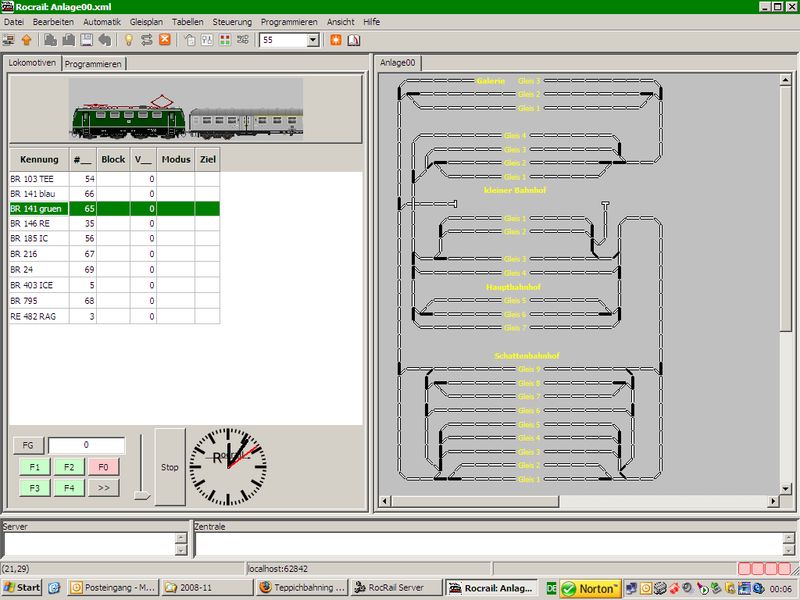Open the Teppichbahning Firefox taskbar window

pos(302,588)
